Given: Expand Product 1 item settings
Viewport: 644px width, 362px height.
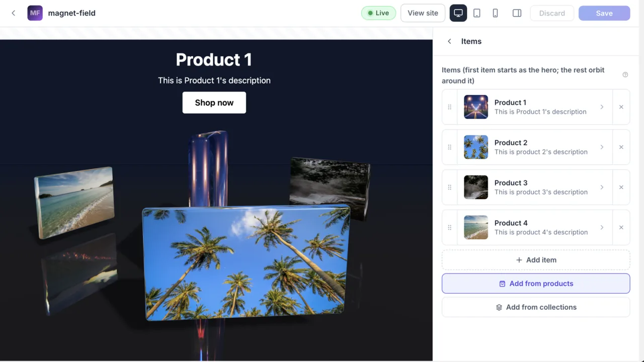Looking at the screenshot, I should click(x=602, y=107).
